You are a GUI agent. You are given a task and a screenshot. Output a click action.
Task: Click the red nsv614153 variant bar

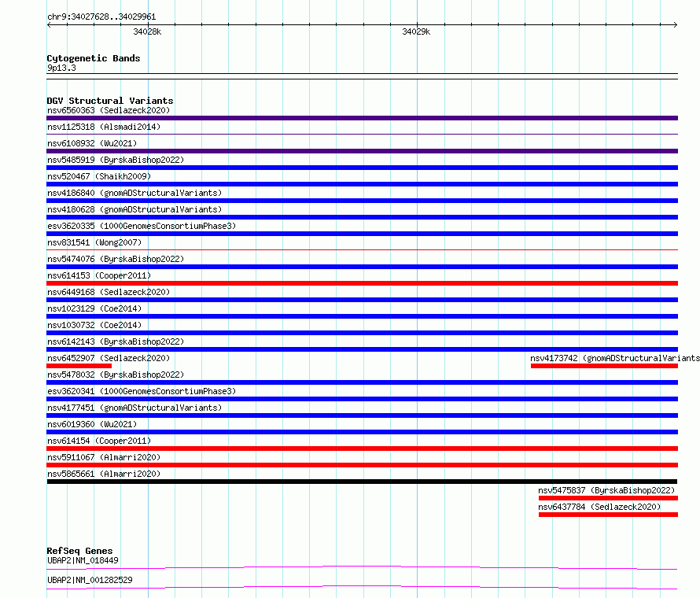362,283
